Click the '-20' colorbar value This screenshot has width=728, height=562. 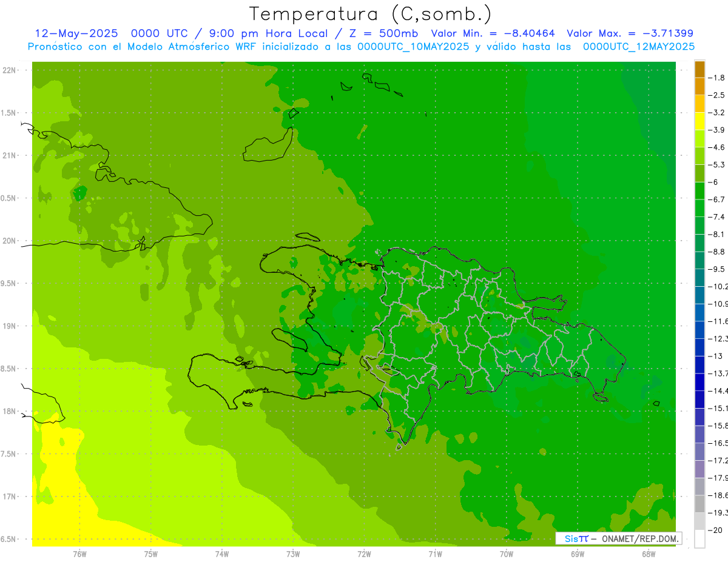pos(715,530)
